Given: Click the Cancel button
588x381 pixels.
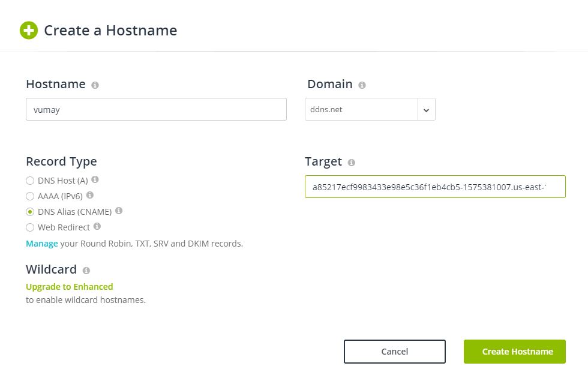Looking at the screenshot, I should click(x=394, y=352).
